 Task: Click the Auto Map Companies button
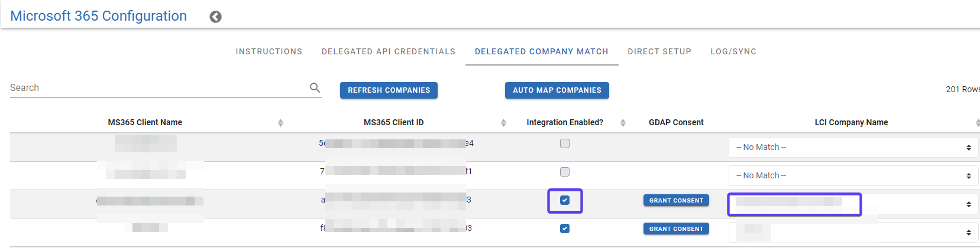point(557,90)
